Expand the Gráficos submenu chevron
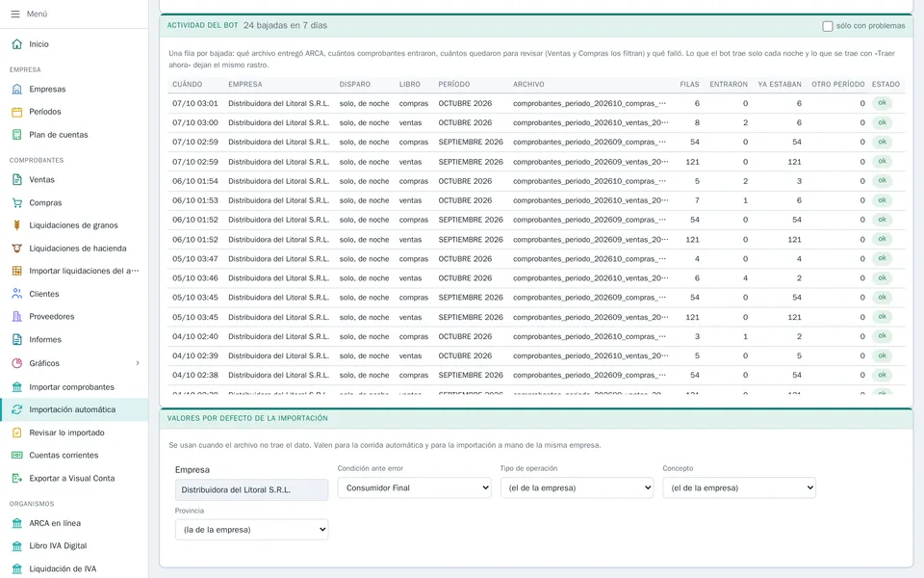 click(138, 363)
